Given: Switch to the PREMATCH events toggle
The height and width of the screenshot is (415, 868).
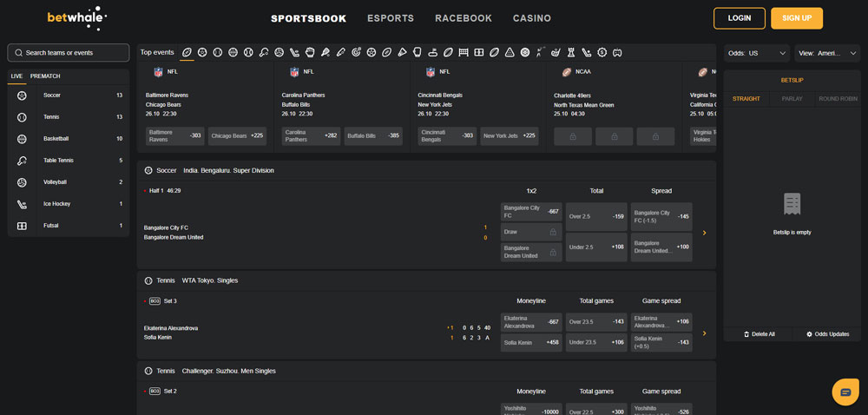Looking at the screenshot, I should (45, 76).
